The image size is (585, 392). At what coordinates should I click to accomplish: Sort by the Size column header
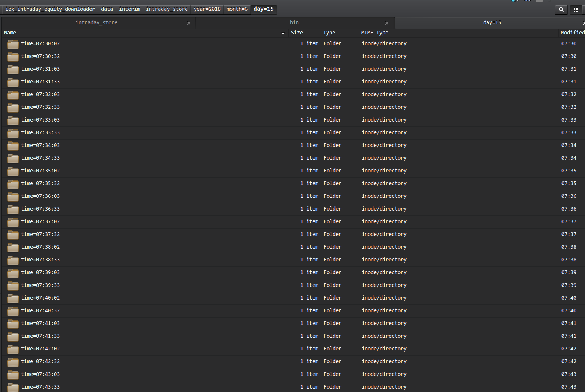297,33
